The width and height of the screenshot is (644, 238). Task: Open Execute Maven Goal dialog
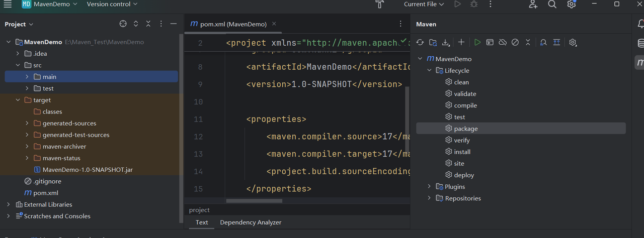490,43
